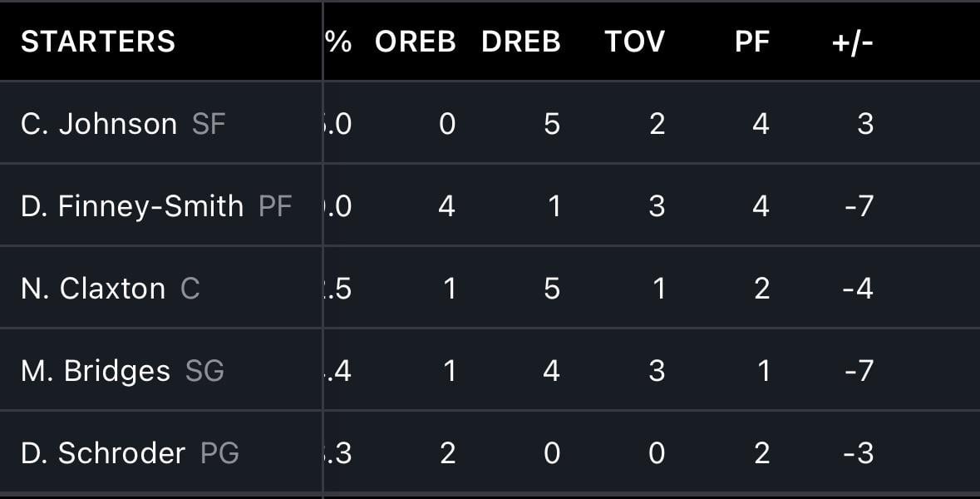Viewport: 980px width, 499px height.
Task: Tap M. Bridges' player name
Action: (96, 371)
